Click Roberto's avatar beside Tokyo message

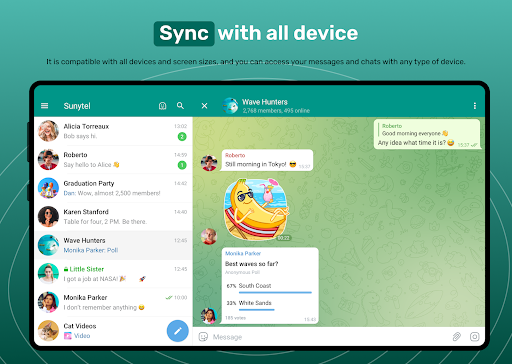209,163
